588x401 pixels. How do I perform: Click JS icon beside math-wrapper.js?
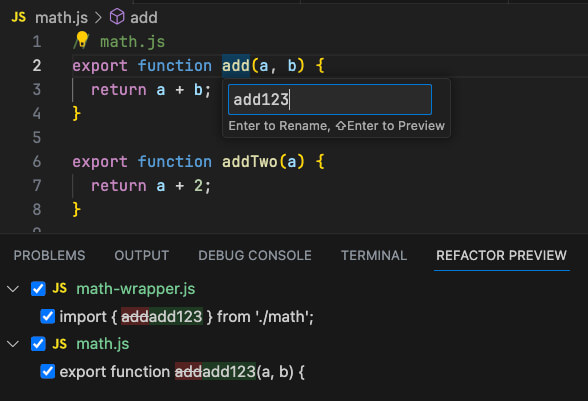click(60, 288)
